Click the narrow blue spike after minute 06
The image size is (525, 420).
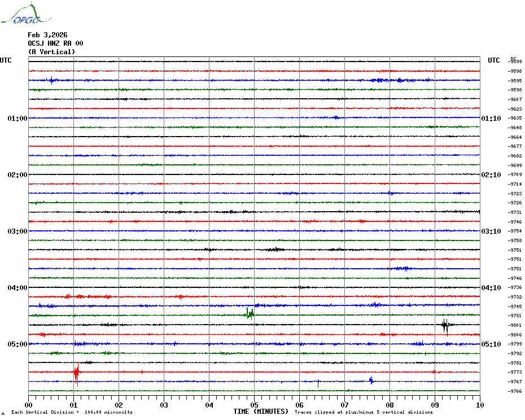(x=318, y=383)
